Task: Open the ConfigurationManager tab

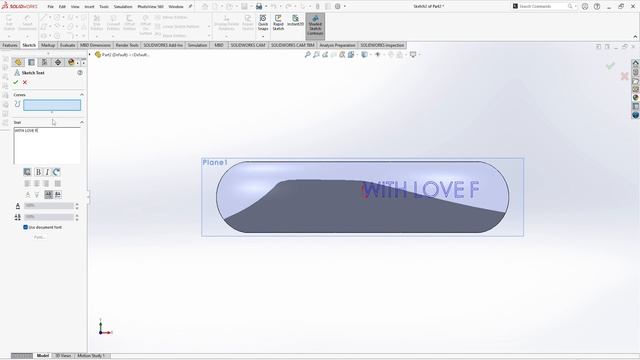Action: (44, 62)
